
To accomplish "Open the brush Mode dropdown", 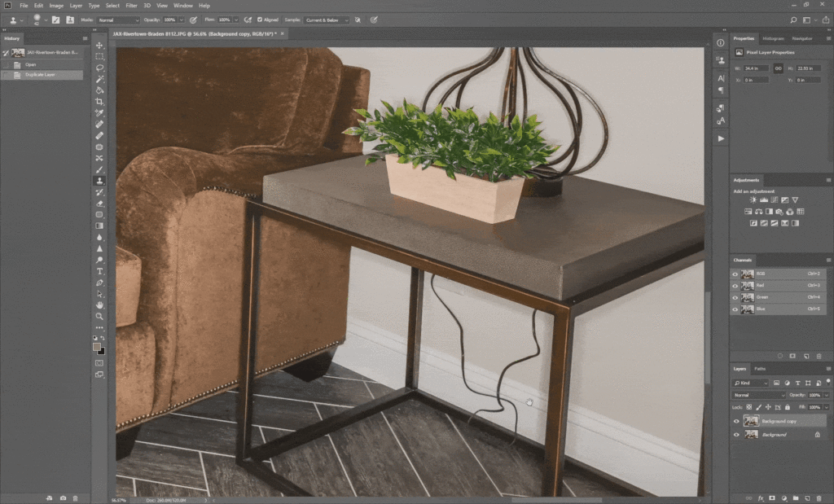I will (x=118, y=20).
